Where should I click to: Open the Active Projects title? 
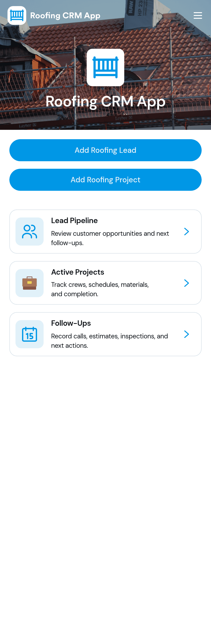(78, 272)
